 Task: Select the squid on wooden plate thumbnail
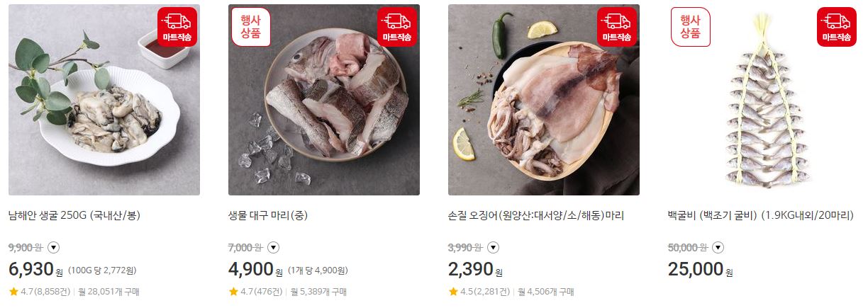click(544, 100)
